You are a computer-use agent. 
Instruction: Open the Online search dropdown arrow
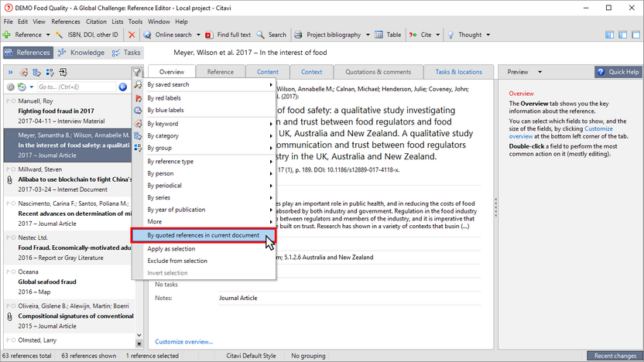tap(198, 35)
